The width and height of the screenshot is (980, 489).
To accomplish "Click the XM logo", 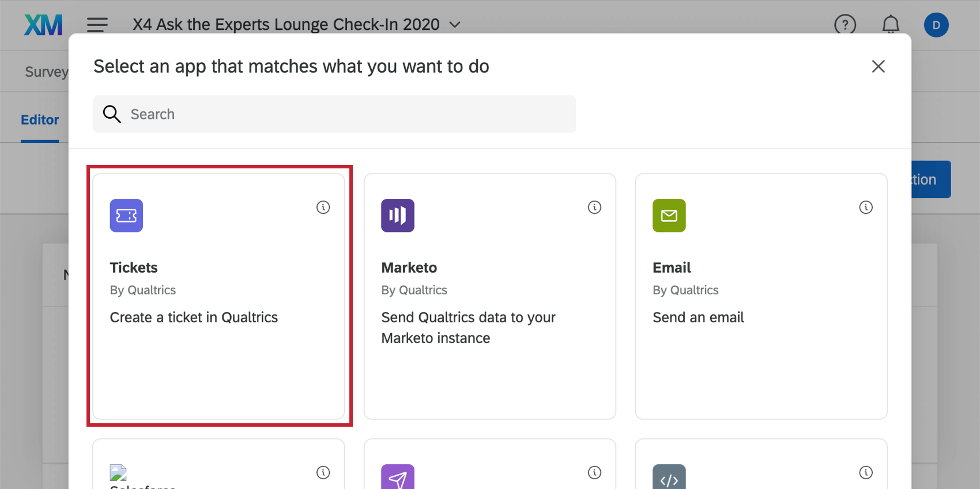I will 43,25.
